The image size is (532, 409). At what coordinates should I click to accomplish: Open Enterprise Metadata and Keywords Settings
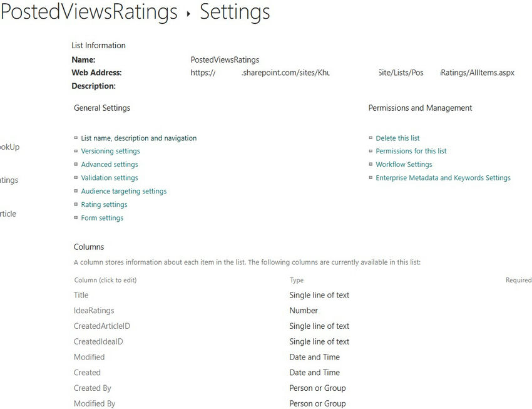(x=443, y=177)
